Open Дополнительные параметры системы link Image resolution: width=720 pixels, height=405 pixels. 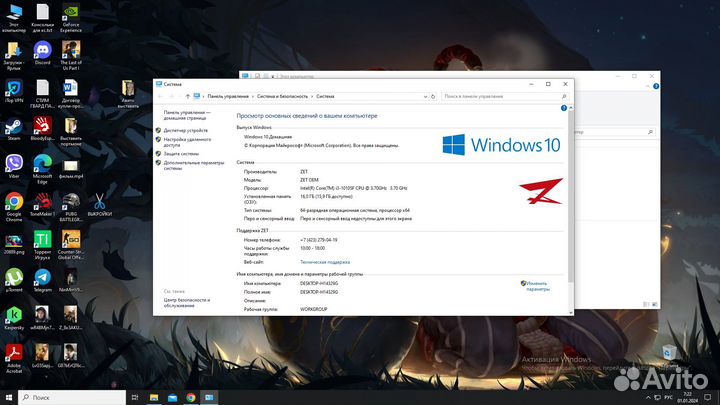(x=194, y=165)
